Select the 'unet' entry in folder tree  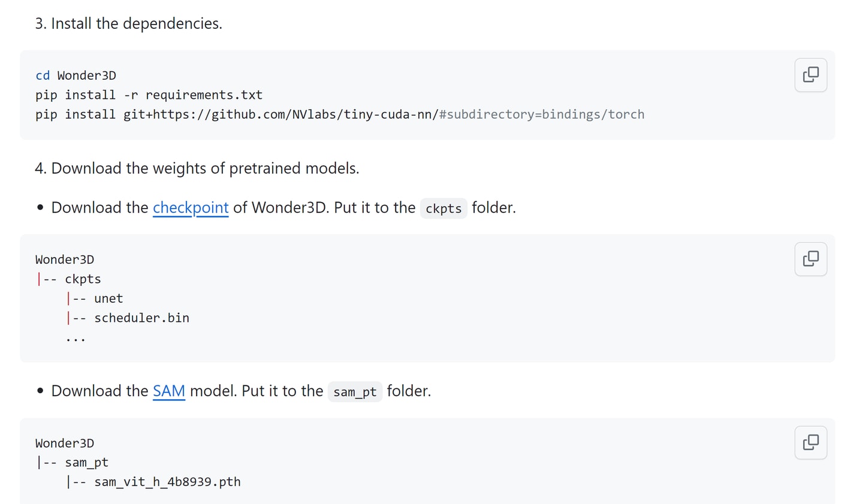click(108, 298)
